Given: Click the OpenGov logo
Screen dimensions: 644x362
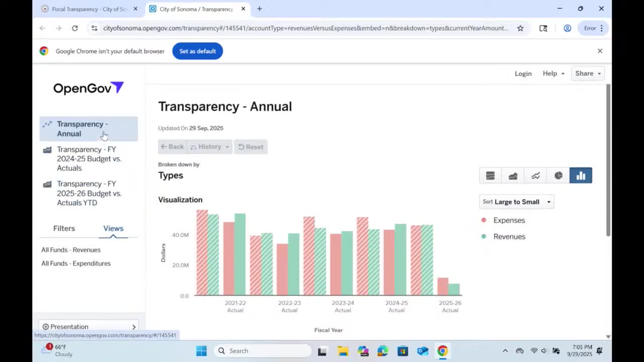Looking at the screenshot, I should (x=89, y=88).
